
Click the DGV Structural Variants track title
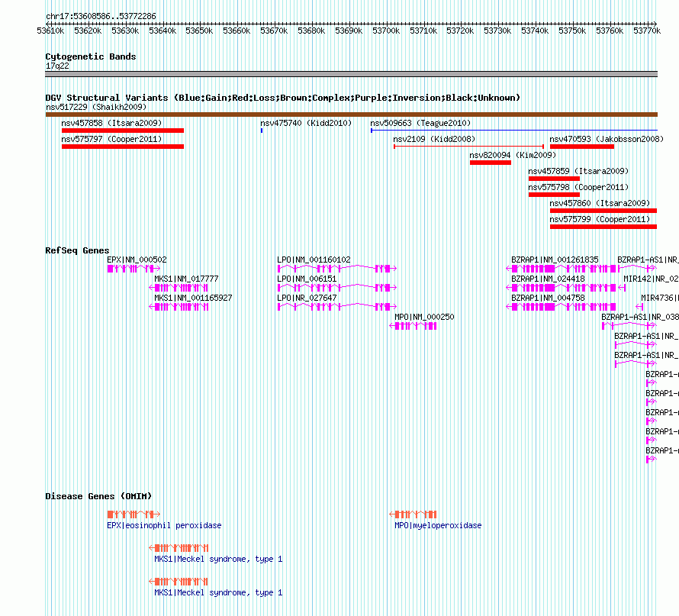click(283, 98)
